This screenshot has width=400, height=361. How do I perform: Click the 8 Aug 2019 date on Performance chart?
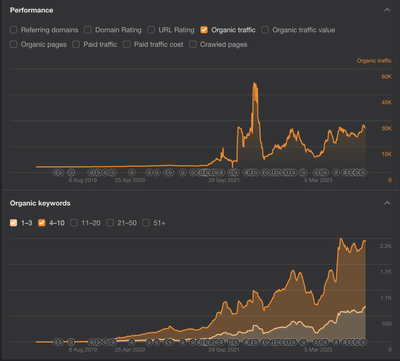coord(83,180)
